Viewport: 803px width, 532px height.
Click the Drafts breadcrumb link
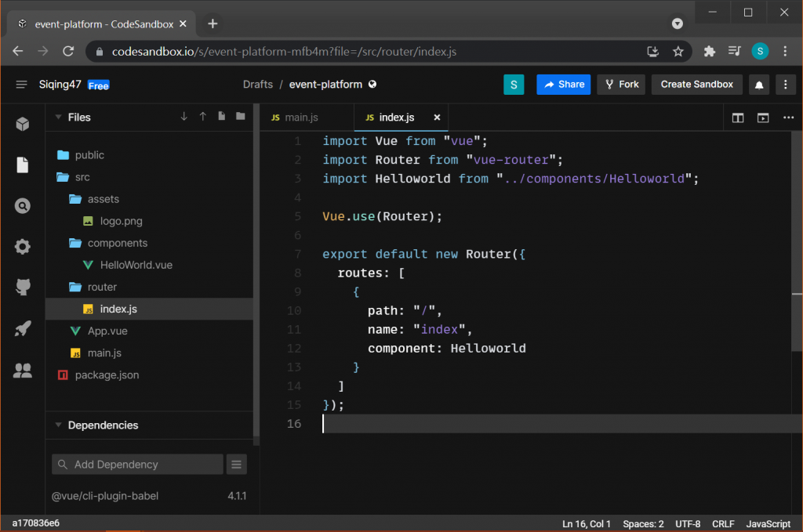pos(257,85)
